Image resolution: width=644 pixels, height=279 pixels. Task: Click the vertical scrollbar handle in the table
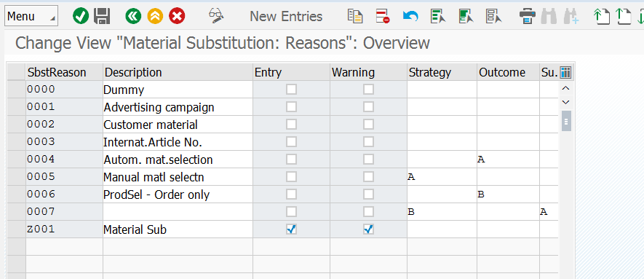tap(566, 121)
